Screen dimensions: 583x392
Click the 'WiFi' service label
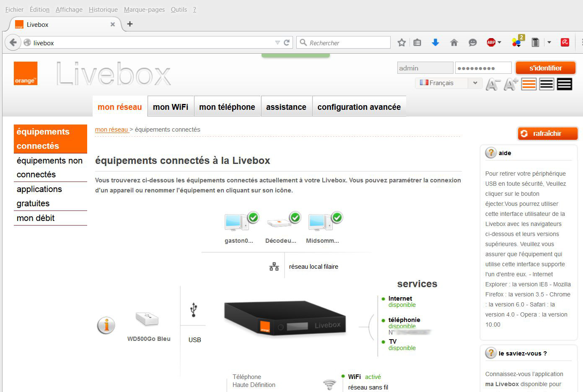coord(355,377)
